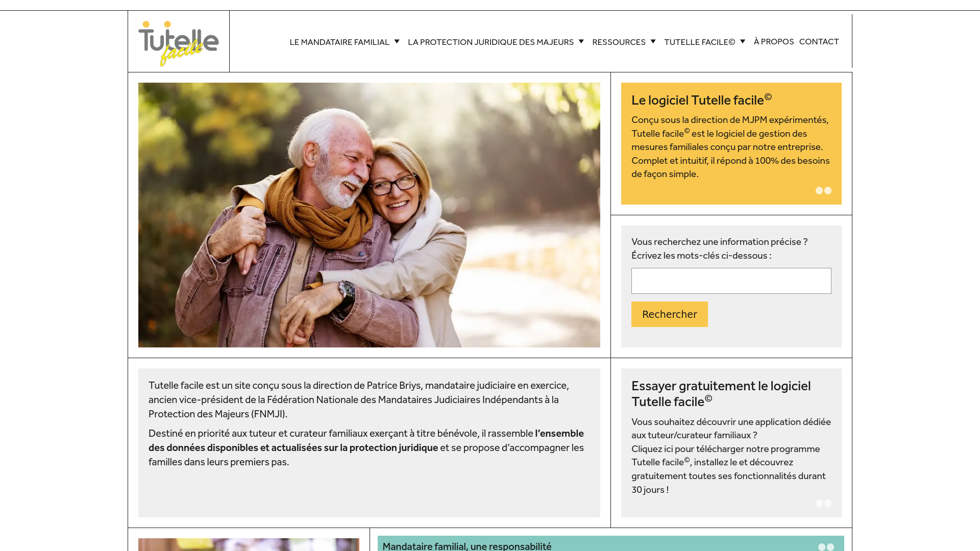The height and width of the screenshot is (551, 980).
Task: Open Mandataire familial, une responsabilité banner
Action: coord(467,545)
